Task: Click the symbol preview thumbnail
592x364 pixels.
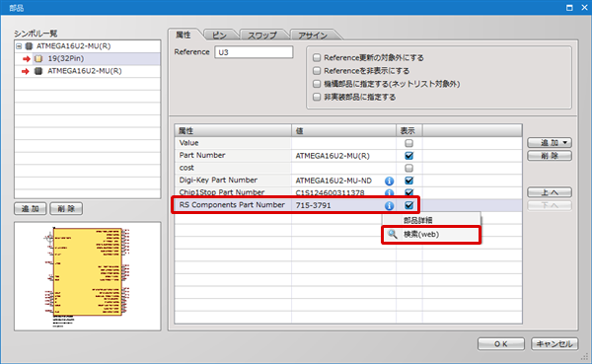Action: point(87,276)
